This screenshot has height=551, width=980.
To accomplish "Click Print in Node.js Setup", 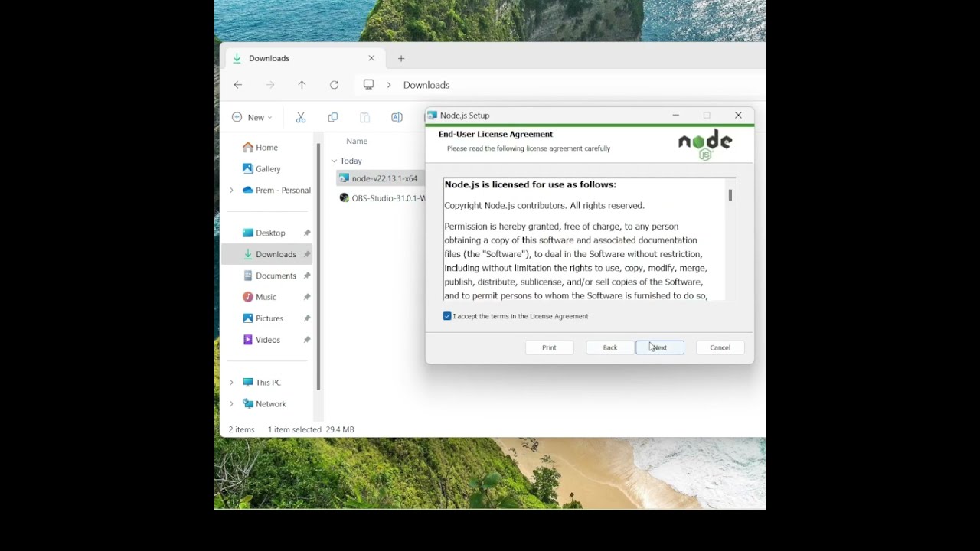I will tap(549, 347).
